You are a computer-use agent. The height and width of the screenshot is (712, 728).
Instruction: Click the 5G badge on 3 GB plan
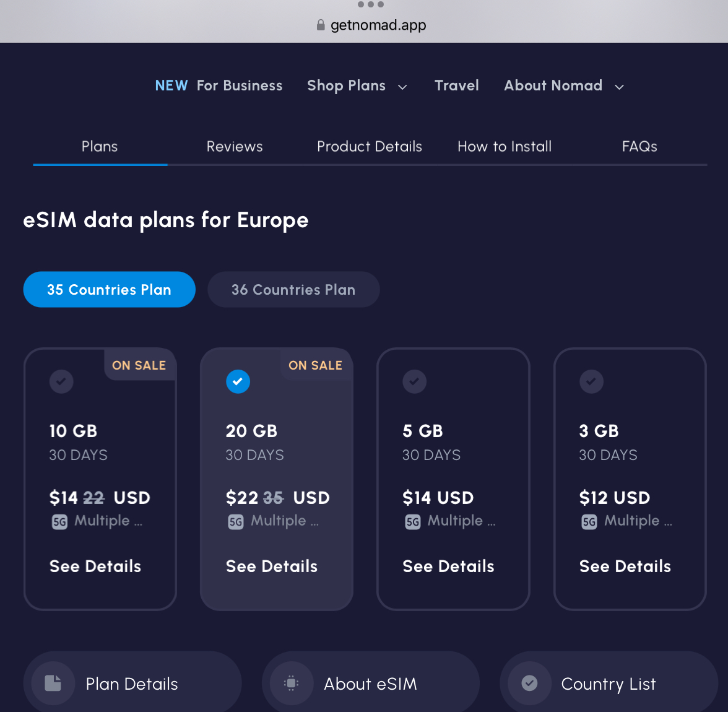(x=589, y=522)
